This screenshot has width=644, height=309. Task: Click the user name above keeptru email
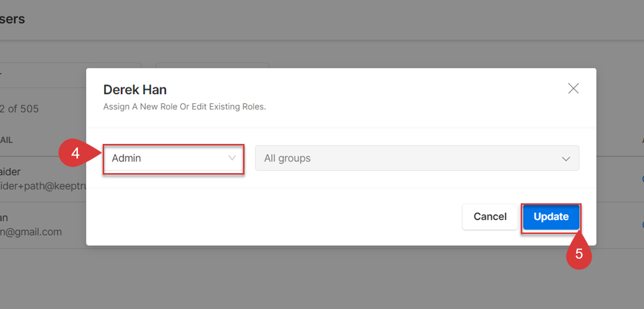tap(10, 172)
